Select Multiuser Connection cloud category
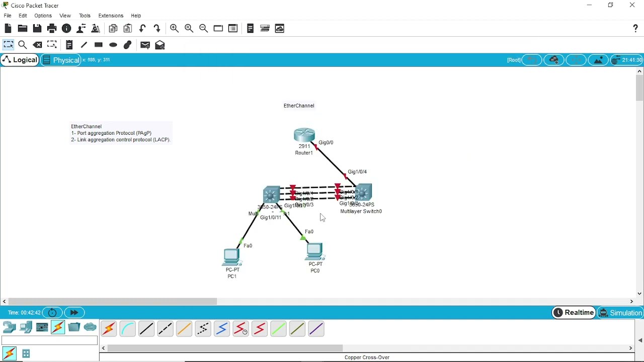 point(90,328)
